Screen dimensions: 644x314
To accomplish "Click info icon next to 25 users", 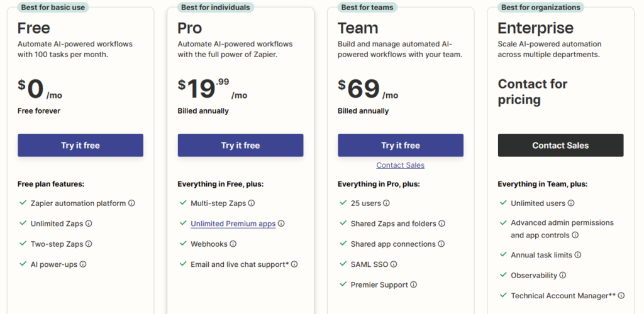I will 387,203.
